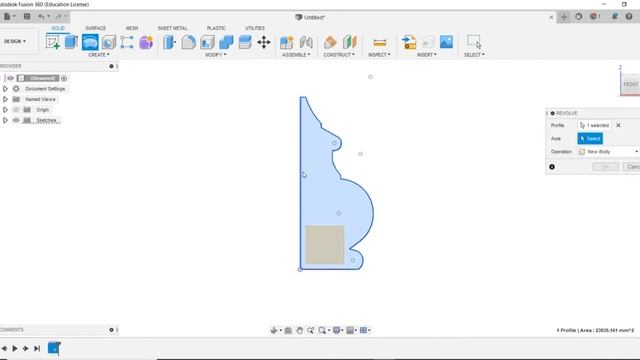
Task: Select the Hole tool icon
Action: (x=109, y=42)
